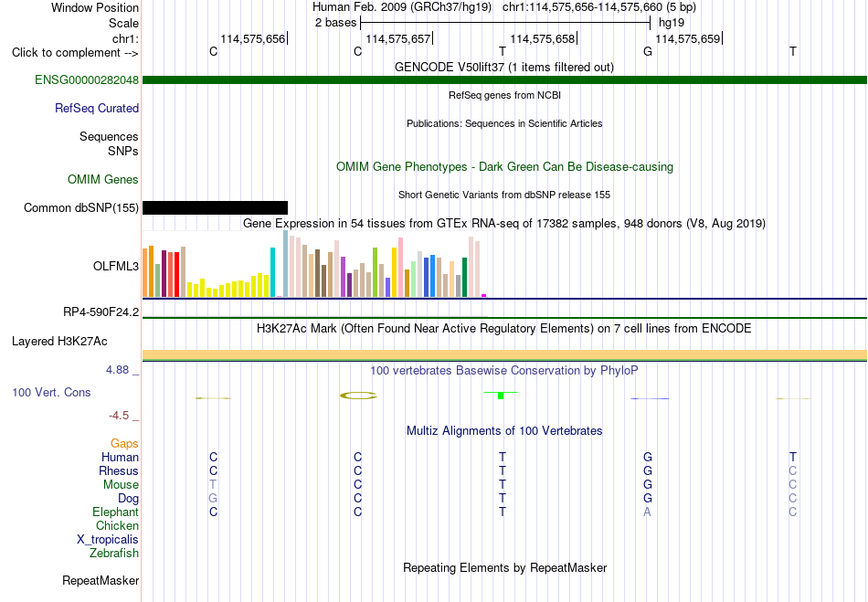
Task: Click the OLFML3 GTEx expression label
Action: point(116,266)
